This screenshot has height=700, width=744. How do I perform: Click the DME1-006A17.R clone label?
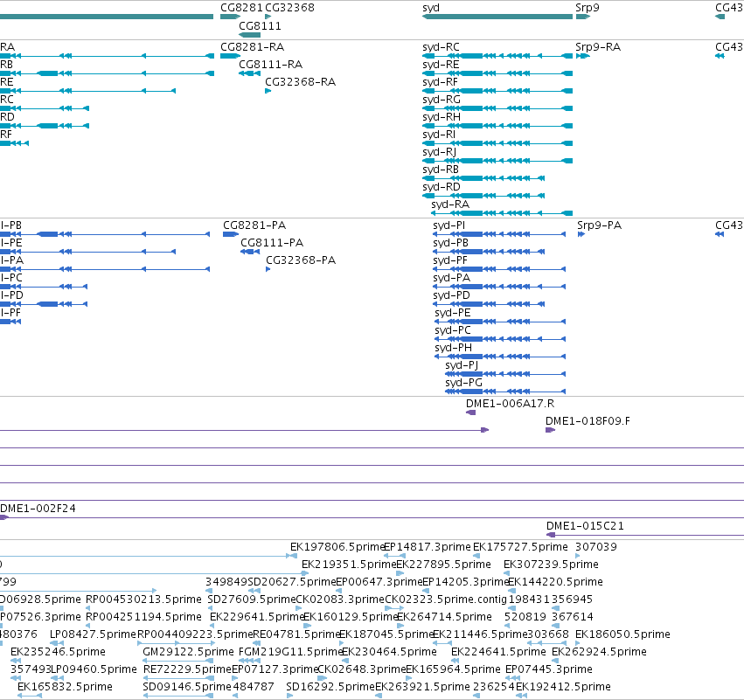coord(510,404)
